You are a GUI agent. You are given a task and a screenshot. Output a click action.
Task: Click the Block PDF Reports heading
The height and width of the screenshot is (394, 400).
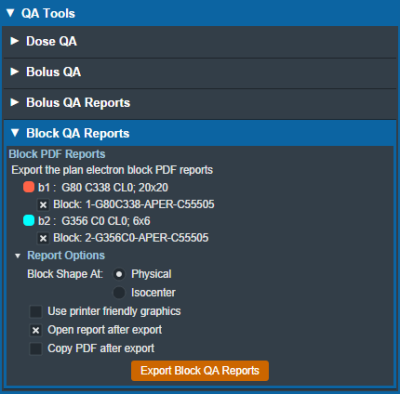57,154
